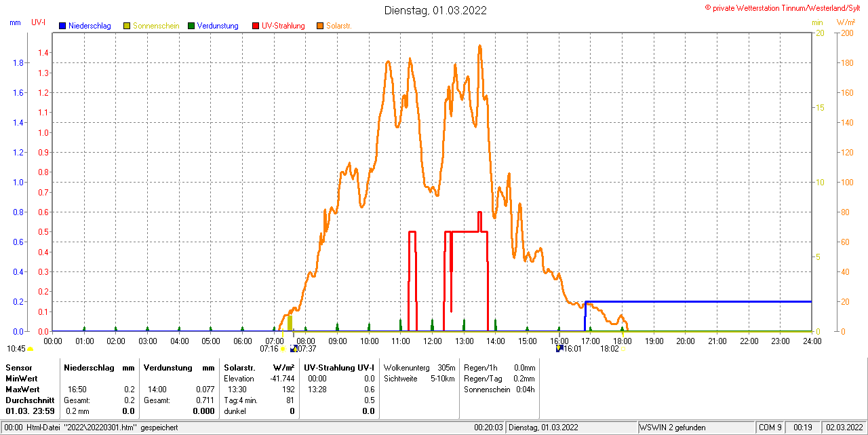Click the COM 9 status bar entry
The width and height of the screenshot is (868, 435).
pyautogui.click(x=770, y=428)
